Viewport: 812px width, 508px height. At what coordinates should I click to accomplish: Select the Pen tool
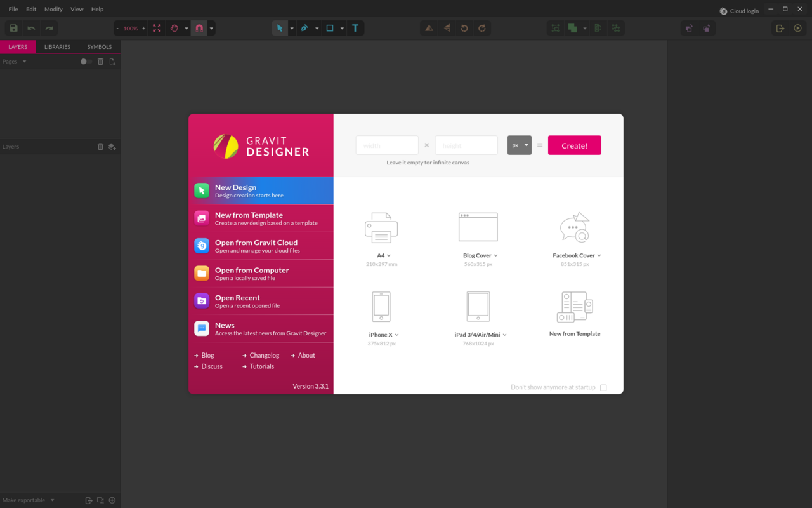(x=304, y=29)
